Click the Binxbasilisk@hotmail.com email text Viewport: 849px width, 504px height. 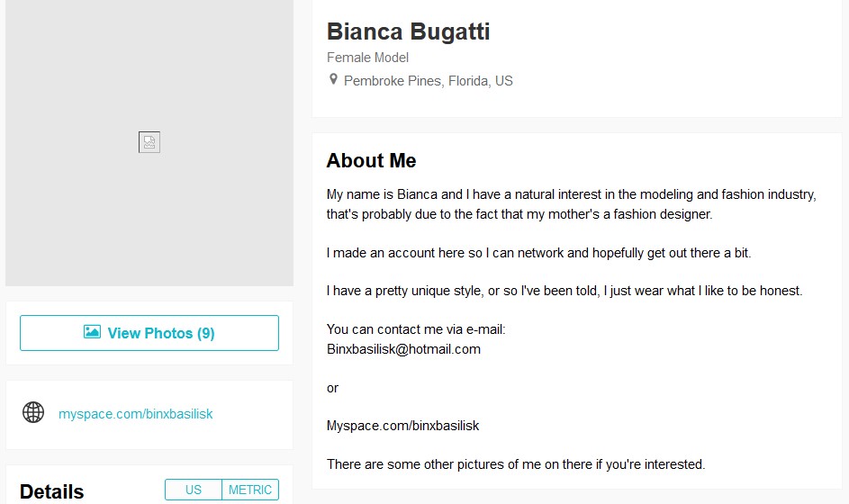[x=403, y=349]
